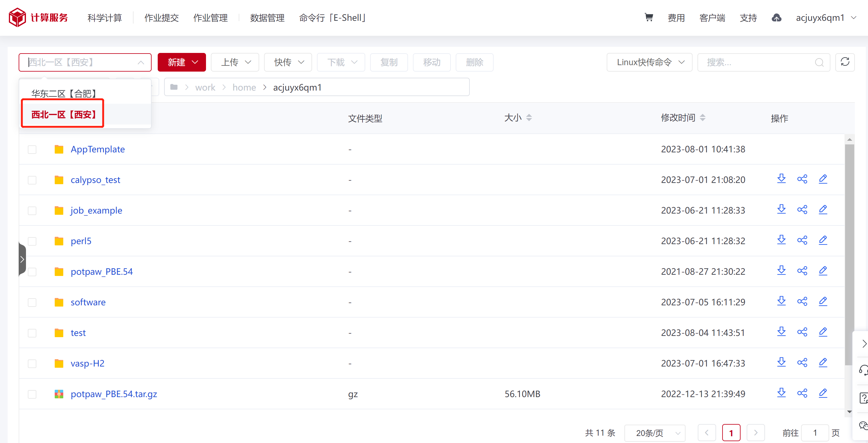Open the 新建 dropdown
The width and height of the screenshot is (868, 443).
point(182,62)
